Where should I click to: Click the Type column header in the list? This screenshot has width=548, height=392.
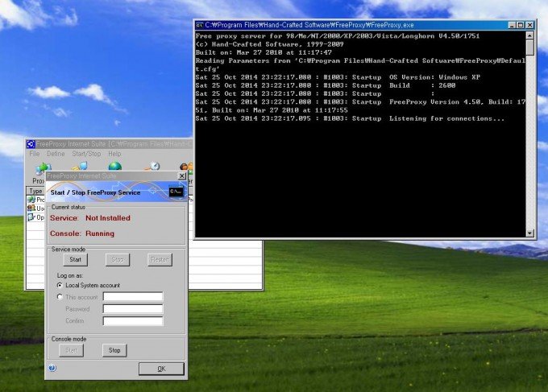click(35, 191)
